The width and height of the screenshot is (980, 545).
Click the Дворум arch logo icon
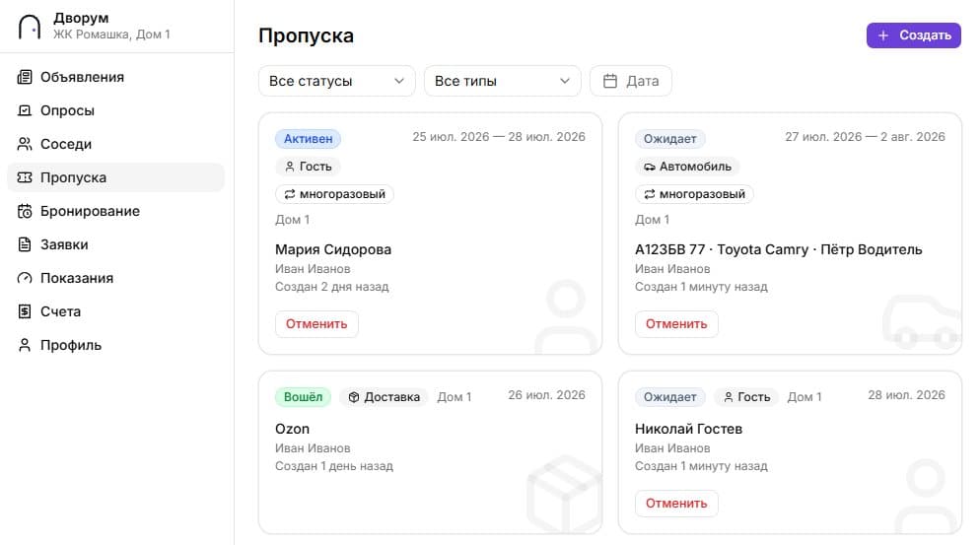pos(30,27)
